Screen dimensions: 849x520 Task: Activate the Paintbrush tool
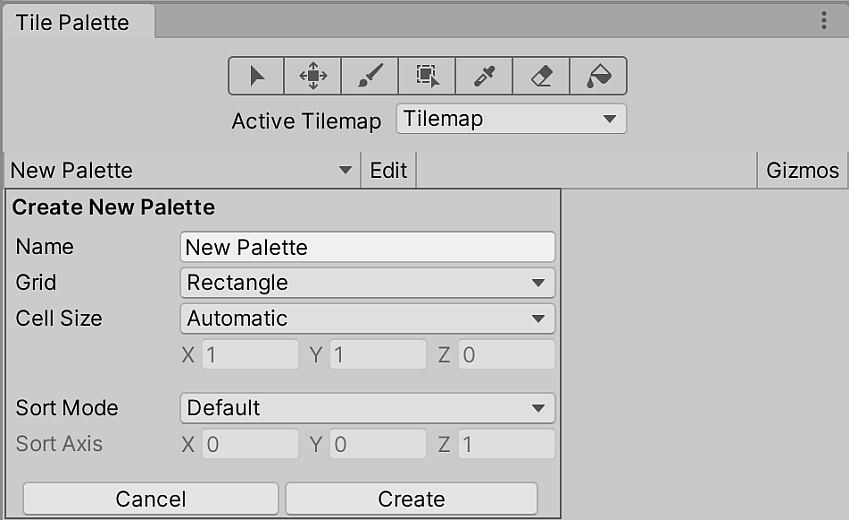(370, 76)
